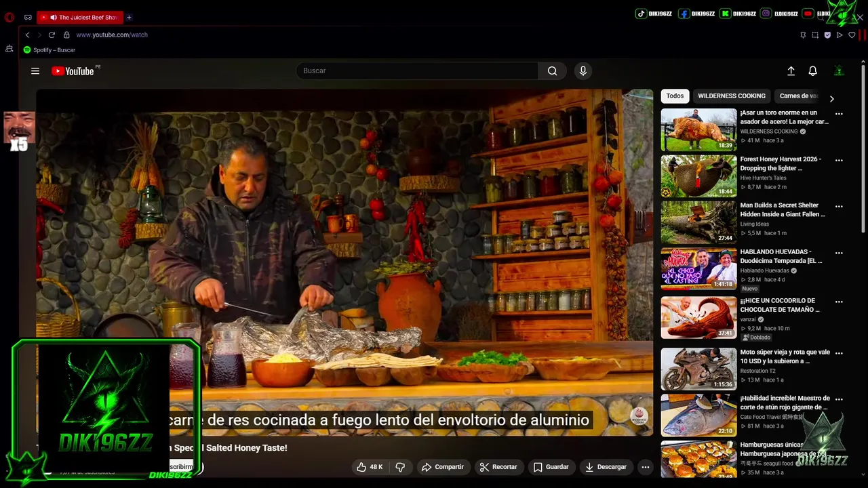Screen dimensions: 868x488
Task: Click the Living Ideas channel name
Action: click(x=755, y=224)
